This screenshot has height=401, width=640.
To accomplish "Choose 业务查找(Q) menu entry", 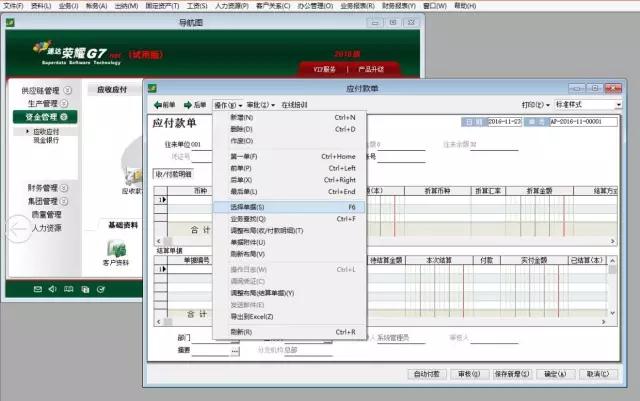I will [289, 219].
